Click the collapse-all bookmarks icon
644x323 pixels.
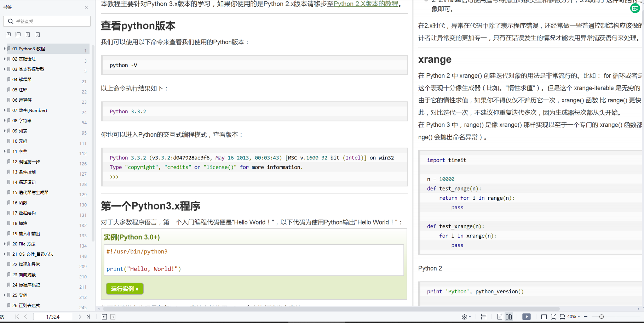(x=18, y=35)
